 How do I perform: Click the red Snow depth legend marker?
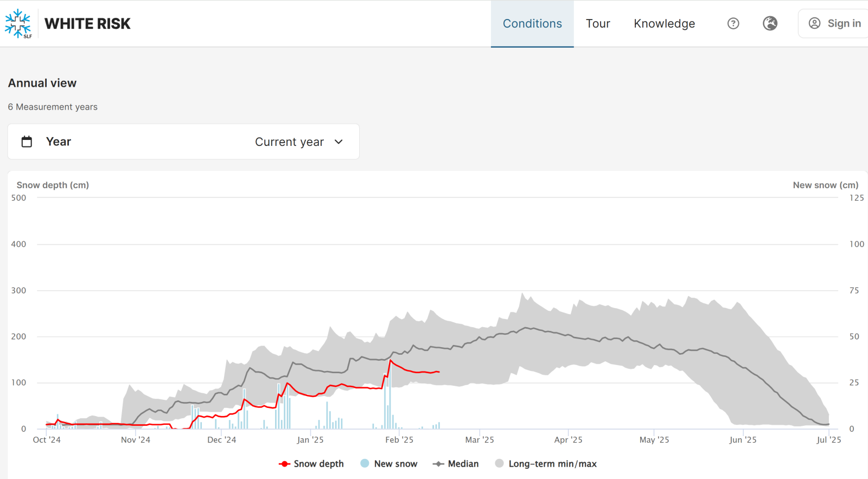point(284,464)
